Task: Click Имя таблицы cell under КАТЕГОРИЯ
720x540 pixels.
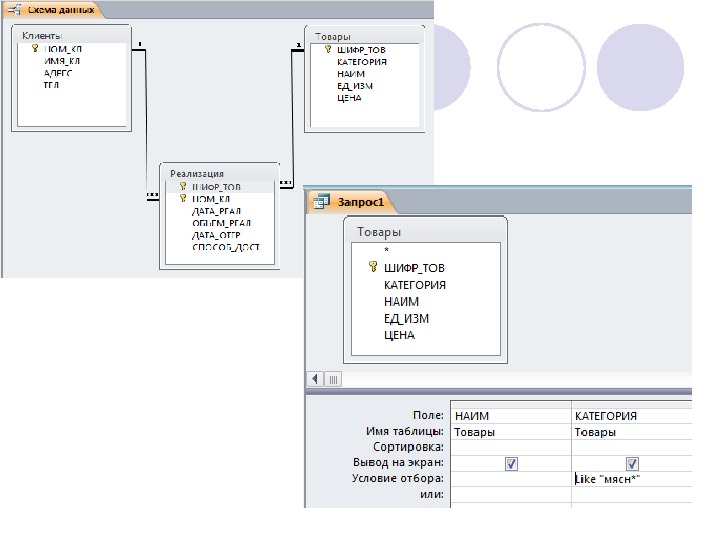Action: coord(632,432)
